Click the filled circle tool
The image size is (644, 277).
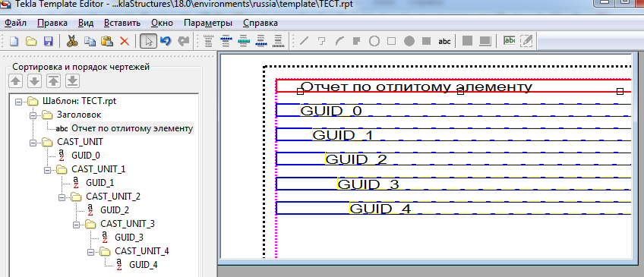(409, 41)
